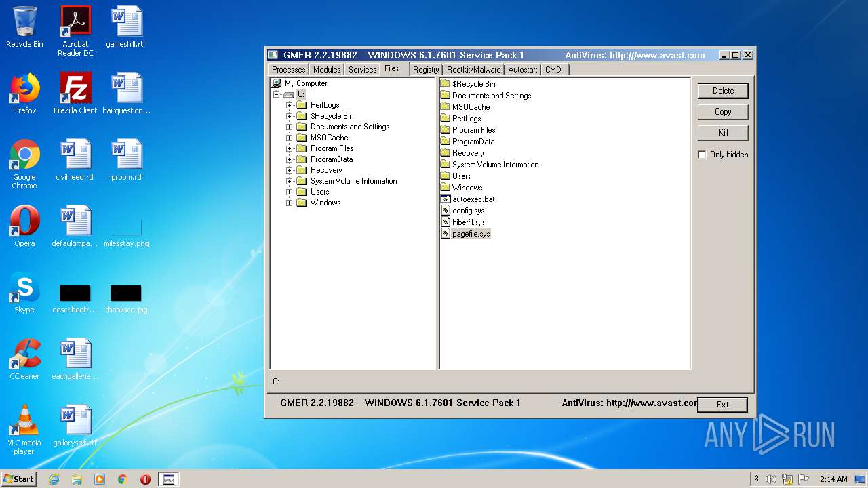Image resolution: width=868 pixels, height=488 pixels.
Task: Click the Delete button
Action: [723, 91]
